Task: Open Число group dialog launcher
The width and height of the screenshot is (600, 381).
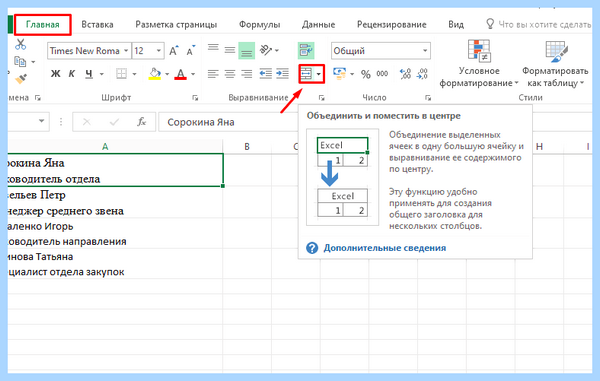Action: coord(428,98)
